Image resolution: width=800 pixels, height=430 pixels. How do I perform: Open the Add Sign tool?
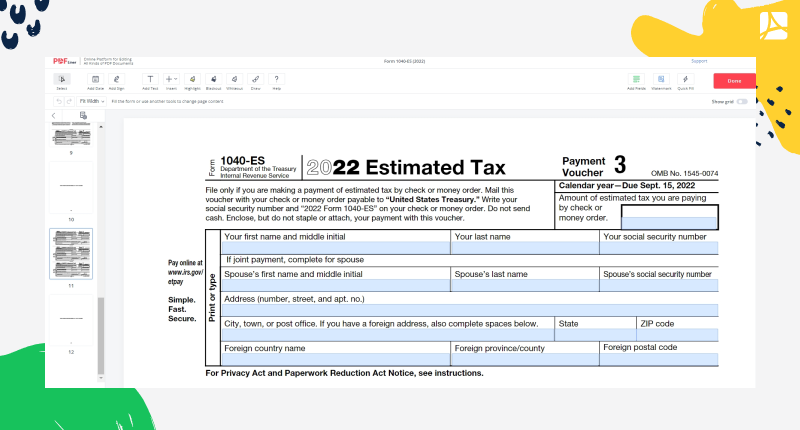(116, 82)
